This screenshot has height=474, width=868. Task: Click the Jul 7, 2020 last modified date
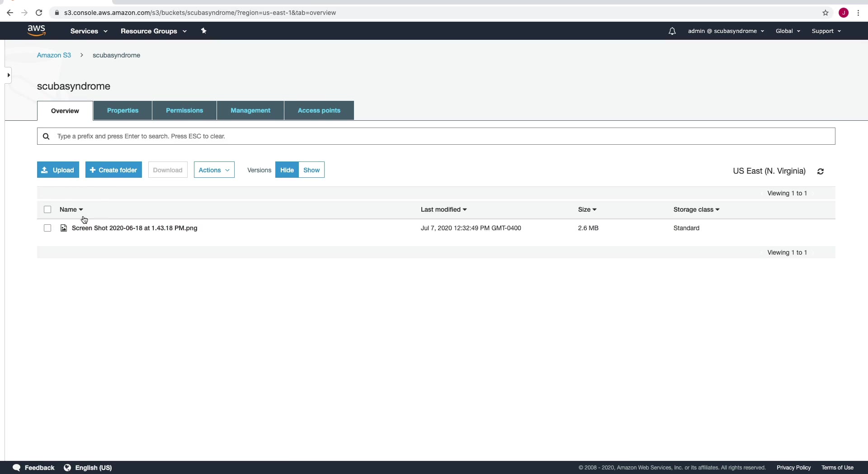471,228
